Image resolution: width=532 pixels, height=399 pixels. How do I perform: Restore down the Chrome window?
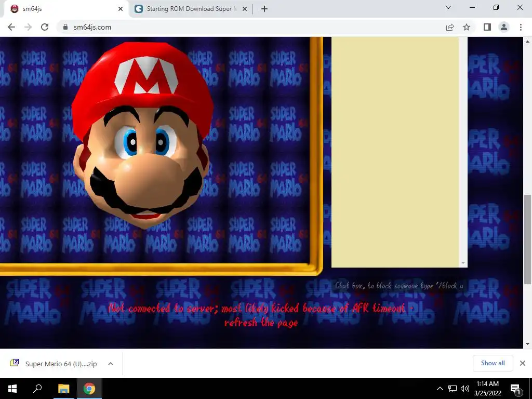496,7
